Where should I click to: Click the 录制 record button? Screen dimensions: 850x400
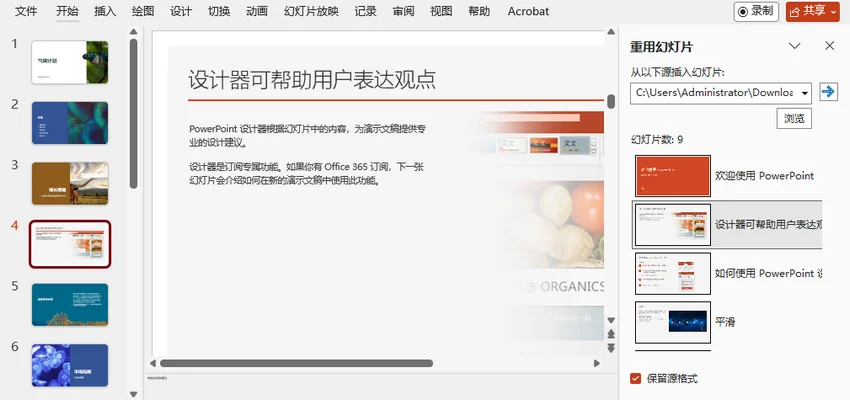[x=756, y=11]
